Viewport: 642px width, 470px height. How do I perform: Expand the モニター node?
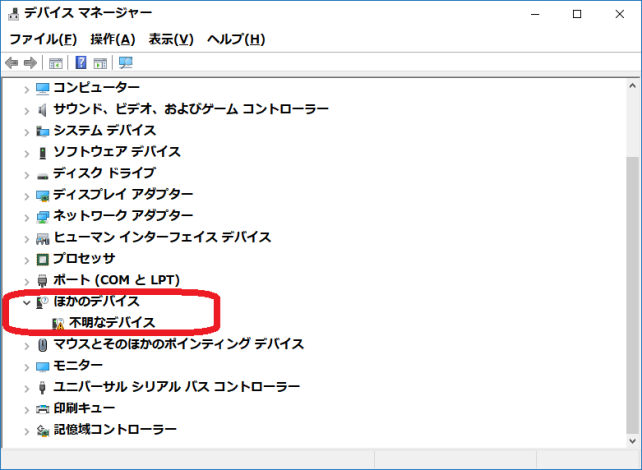(x=27, y=367)
